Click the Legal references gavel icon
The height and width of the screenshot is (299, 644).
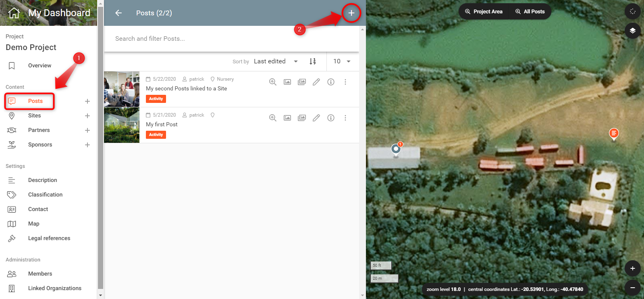[x=12, y=238]
